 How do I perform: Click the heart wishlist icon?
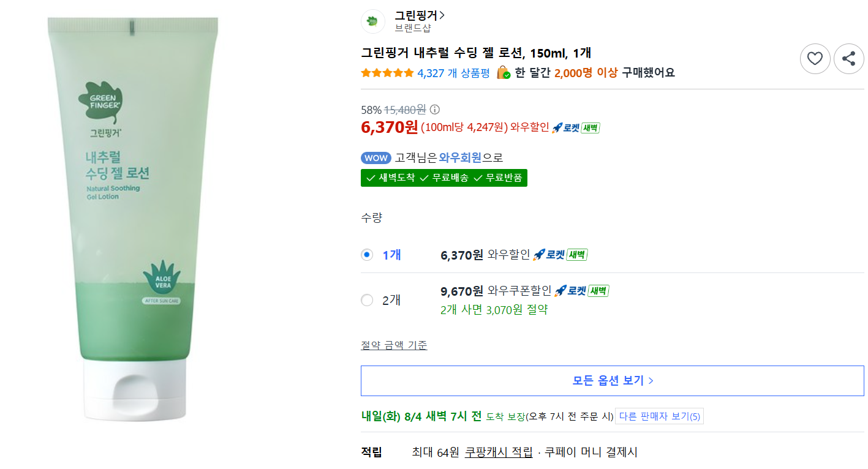pyautogui.click(x=815, y=59)
